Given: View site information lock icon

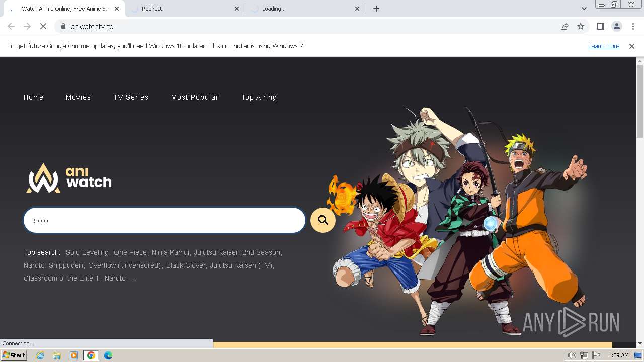Looking at the screenshot, I should pos(63,27).
